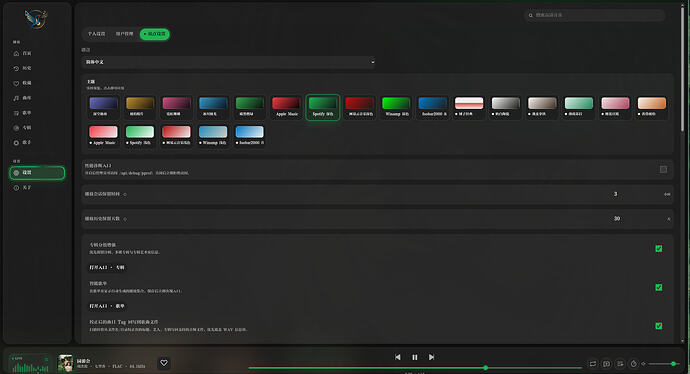The image size is (690, 374).
Task: Click the info icon beside the session retention label
Action: 125,194
